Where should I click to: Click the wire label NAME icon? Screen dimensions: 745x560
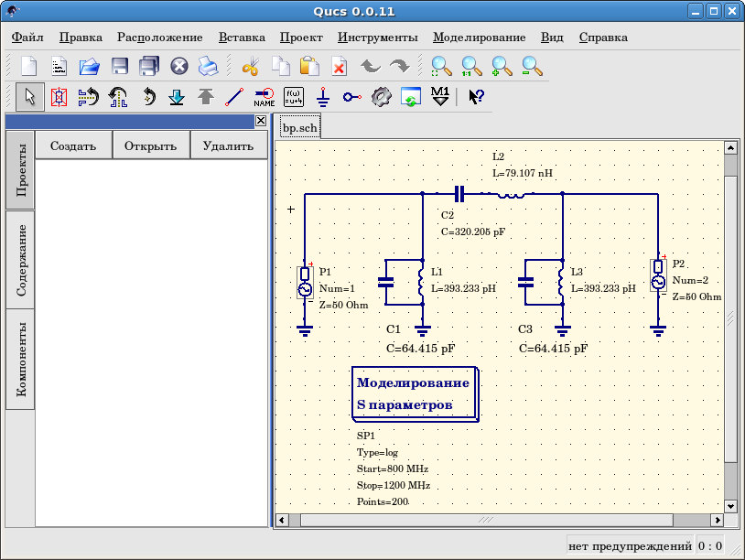(x=264, y=96)
